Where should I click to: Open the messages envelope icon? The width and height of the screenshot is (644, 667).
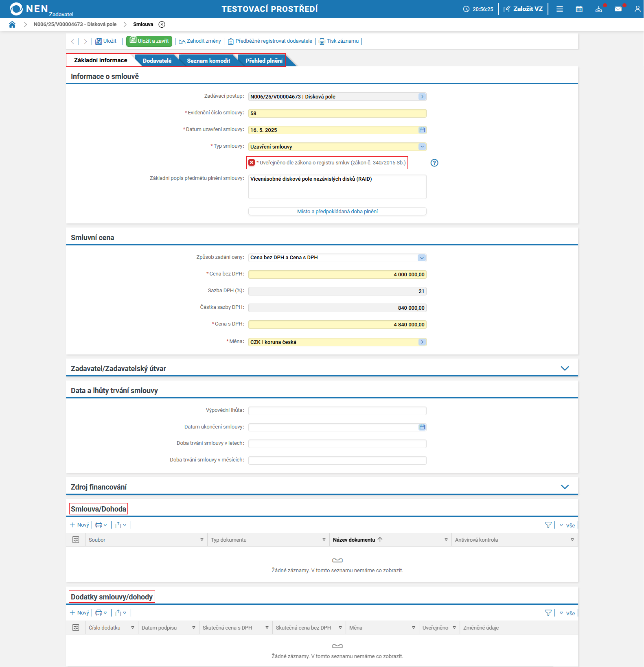tap(618, 9)
